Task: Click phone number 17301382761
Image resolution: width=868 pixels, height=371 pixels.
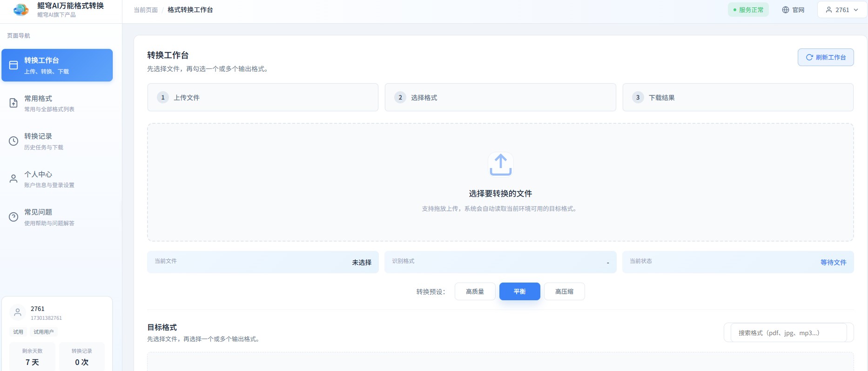Action: (46, 318)
